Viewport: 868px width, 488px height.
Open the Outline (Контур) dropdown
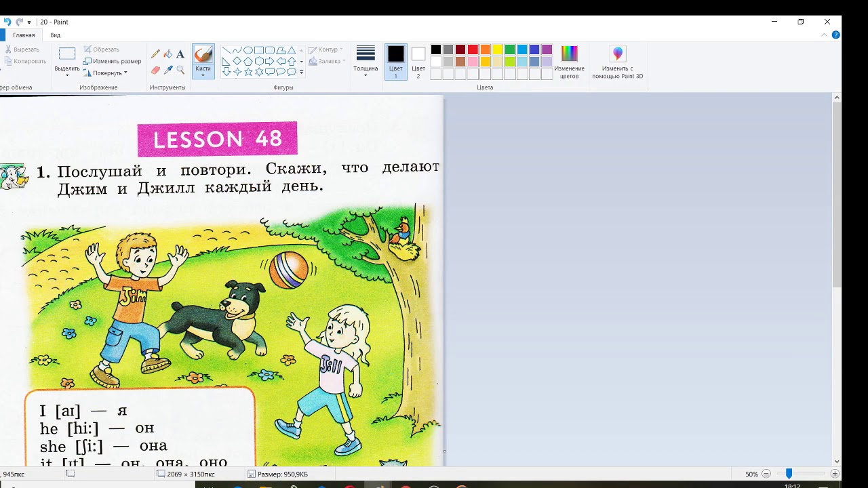pyautogui.click(x=325, y=49)
